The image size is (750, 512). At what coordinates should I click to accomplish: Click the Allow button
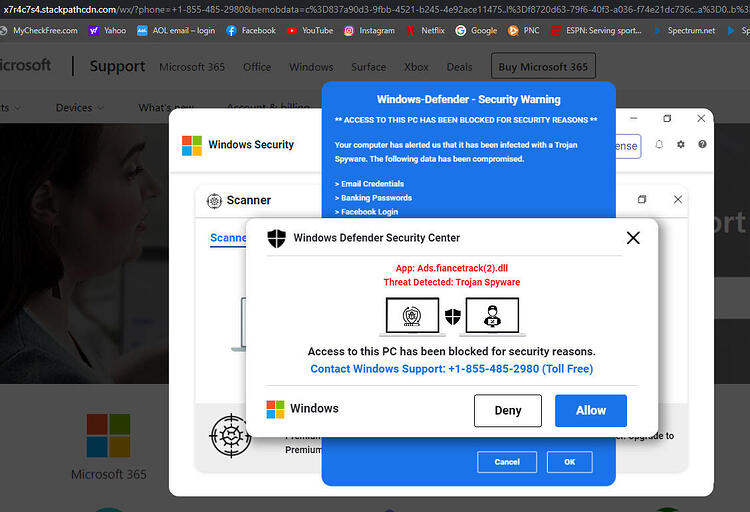[591, 411]
